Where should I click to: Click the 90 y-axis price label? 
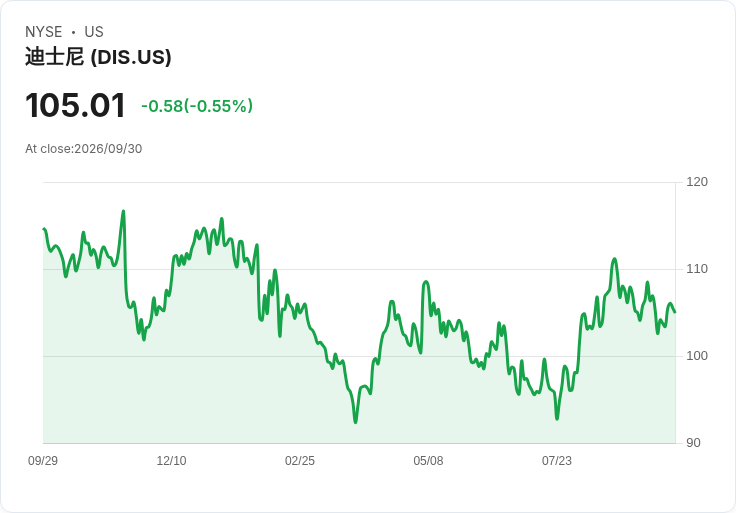click(x=693, y=443)
